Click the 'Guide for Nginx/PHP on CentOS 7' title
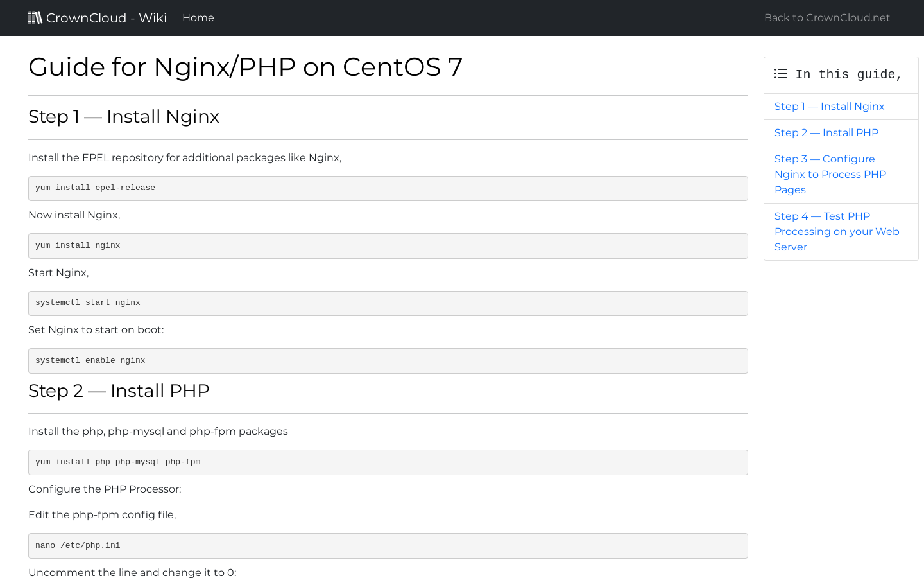This screenshot has height=578, width=924. [245, 67]
